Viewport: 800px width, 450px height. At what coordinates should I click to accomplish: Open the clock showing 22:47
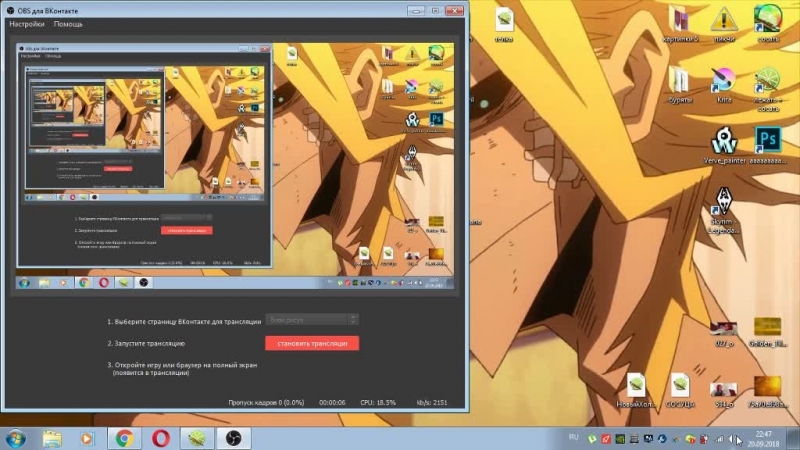tap(763, 439)
